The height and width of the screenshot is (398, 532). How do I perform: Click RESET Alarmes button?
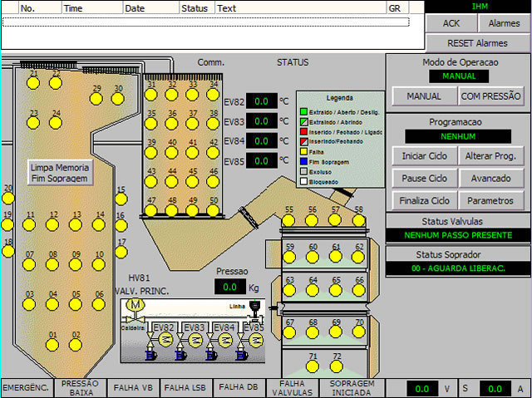tap(477, 43)
